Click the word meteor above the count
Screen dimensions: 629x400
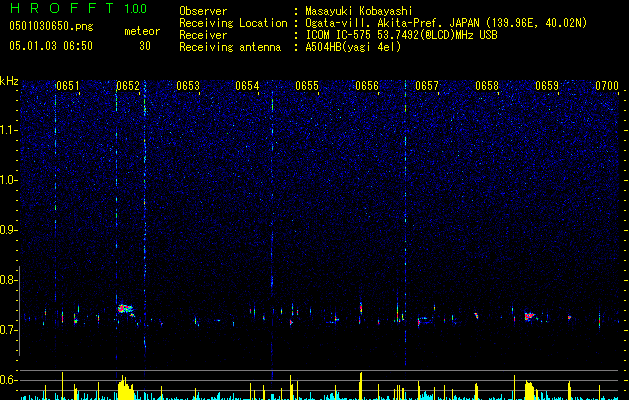point(142,31)
